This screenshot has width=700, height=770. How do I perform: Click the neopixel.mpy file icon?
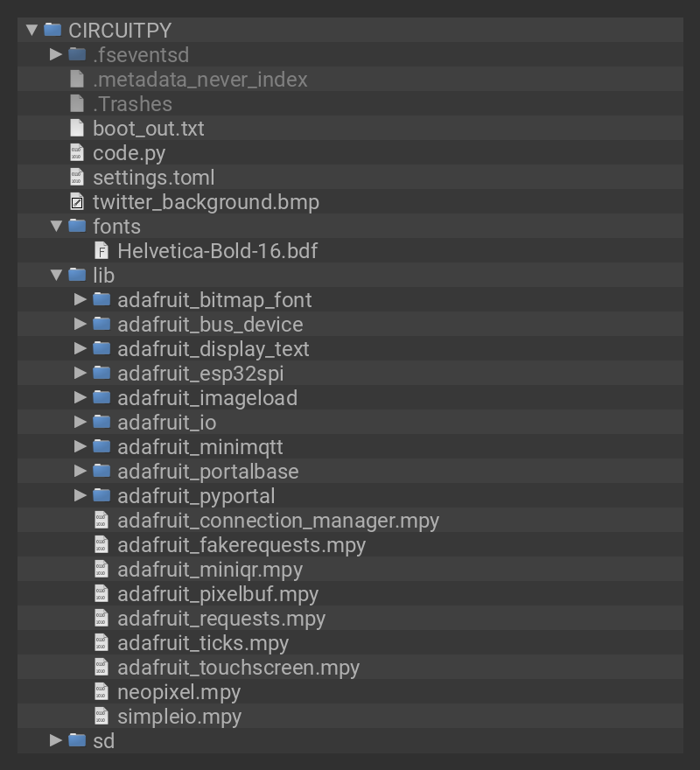[101, 692]
